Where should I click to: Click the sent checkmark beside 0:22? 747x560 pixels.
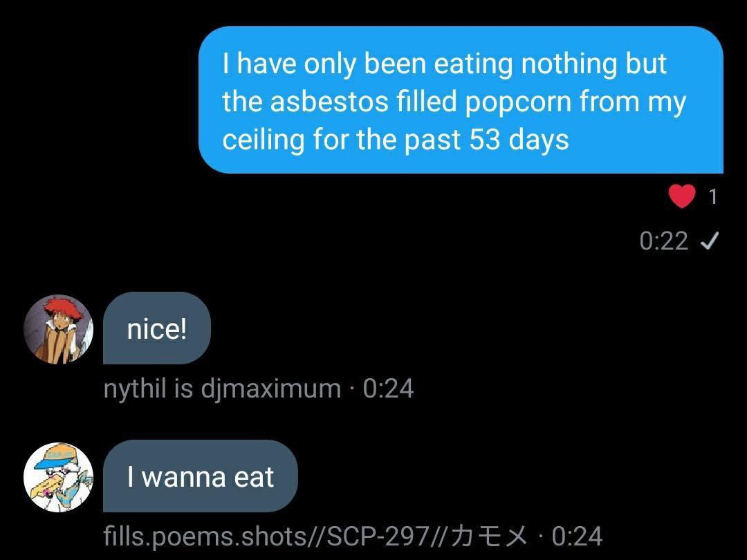[x=709, y=241]
